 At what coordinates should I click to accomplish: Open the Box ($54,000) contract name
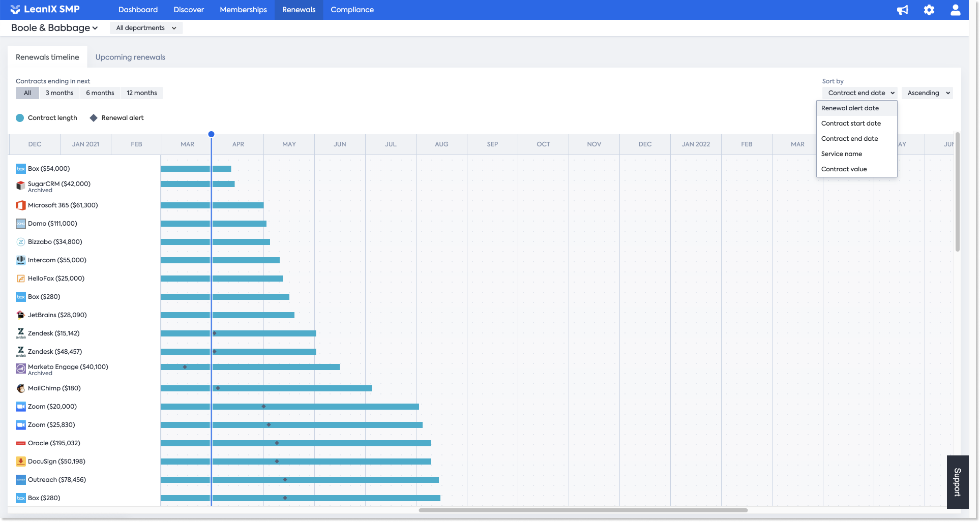(x=49, y=169)
